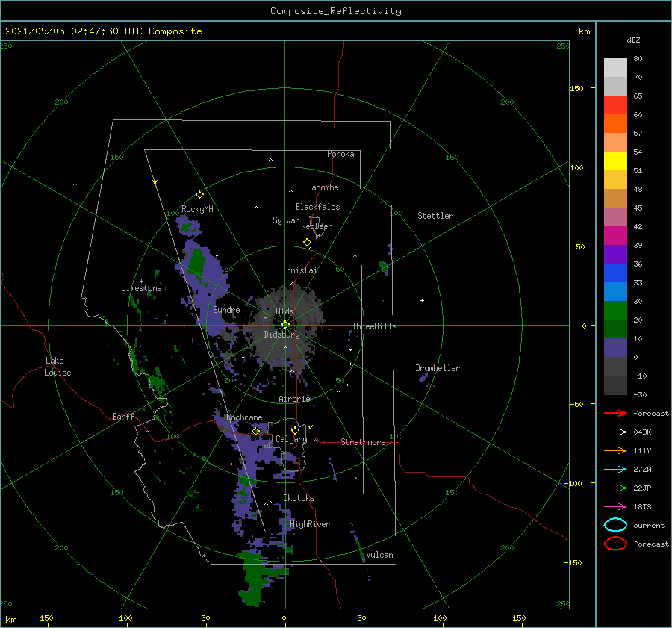Click the yellow diamond marker below RedDeer
This screenshot has width=672, height=628.
click(x=307, y=243)
